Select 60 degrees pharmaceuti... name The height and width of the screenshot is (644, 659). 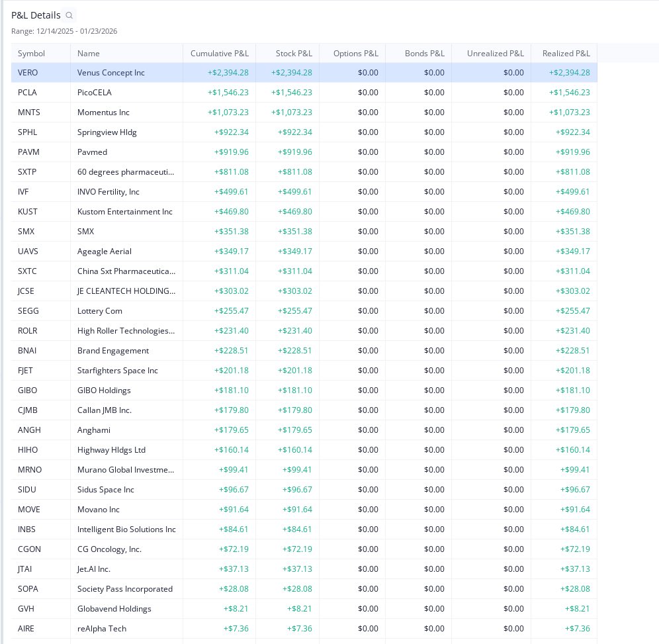pos(126,172)
